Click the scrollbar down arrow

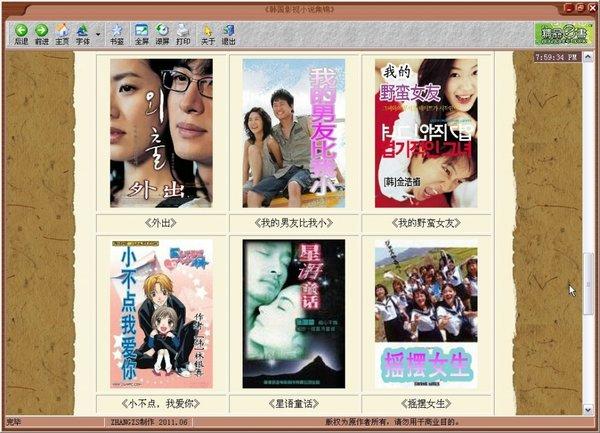click(588, 410)
